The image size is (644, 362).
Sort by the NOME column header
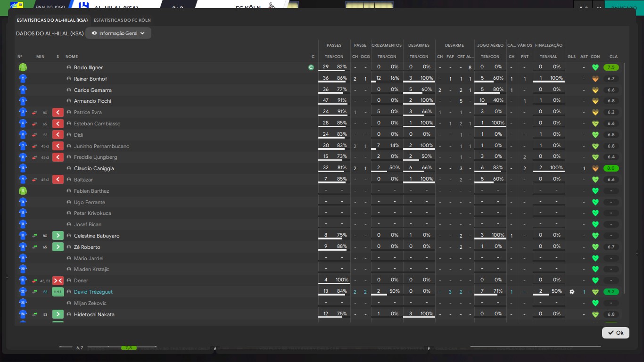(72, 57)
